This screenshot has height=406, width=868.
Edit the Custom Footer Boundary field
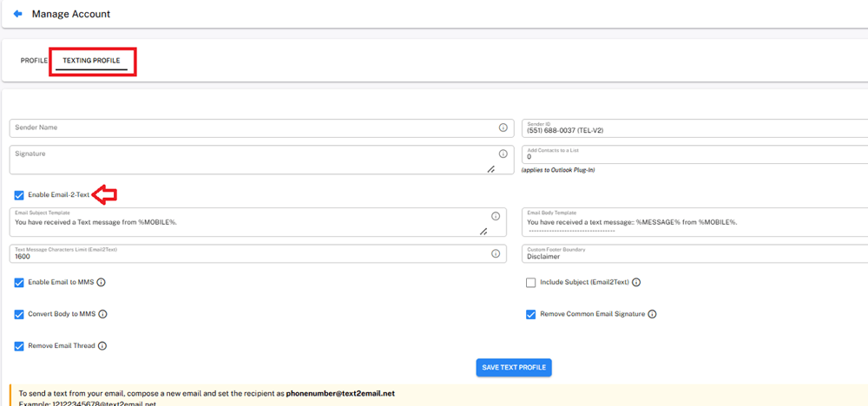694,254
